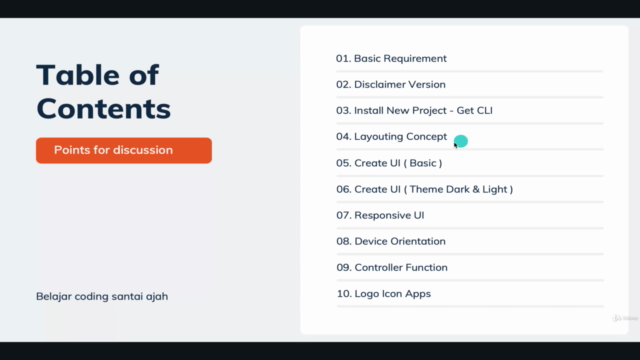
Task: Click the 'Table of' heading line
Action: click(98, 75)
